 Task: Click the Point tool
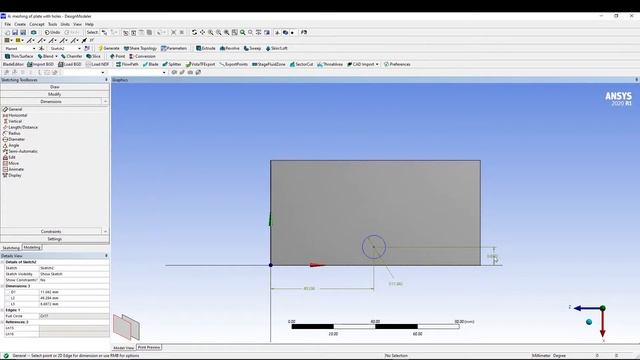[x=118, y=56]
